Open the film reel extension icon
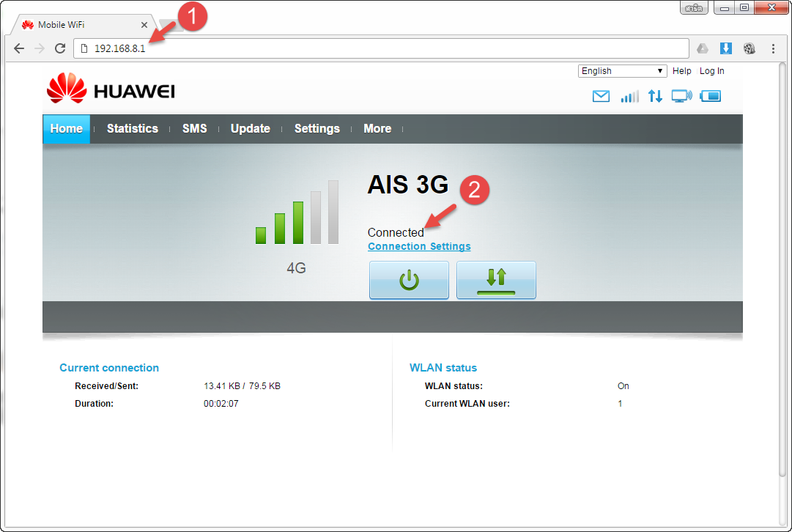Image resolution: width=792 pixels, height=532 pixels. pyautogui.click(x=749, y=48)
